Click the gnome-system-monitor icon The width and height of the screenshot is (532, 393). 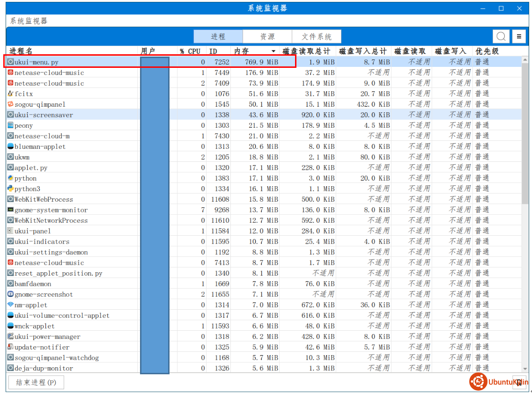point(10,210)
